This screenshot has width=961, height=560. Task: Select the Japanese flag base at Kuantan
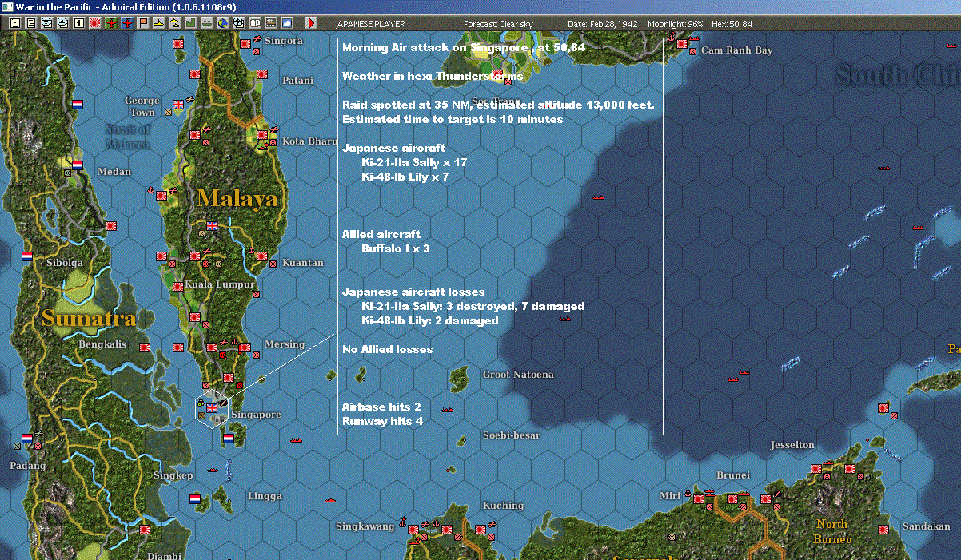(263, 256)
